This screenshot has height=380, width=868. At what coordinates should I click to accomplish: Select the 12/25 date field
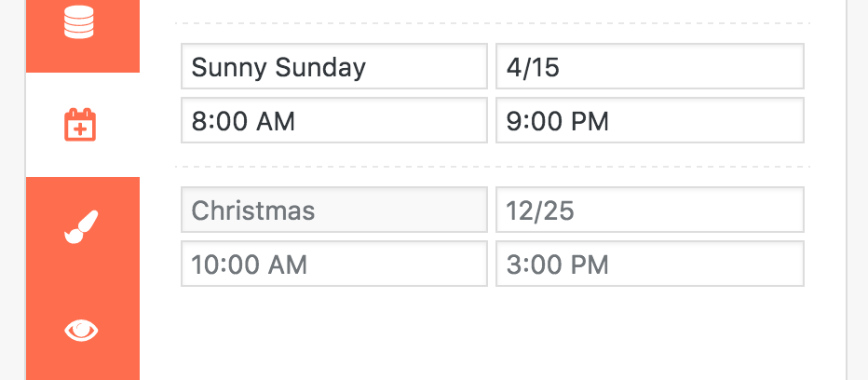click(x=650, y=210)
